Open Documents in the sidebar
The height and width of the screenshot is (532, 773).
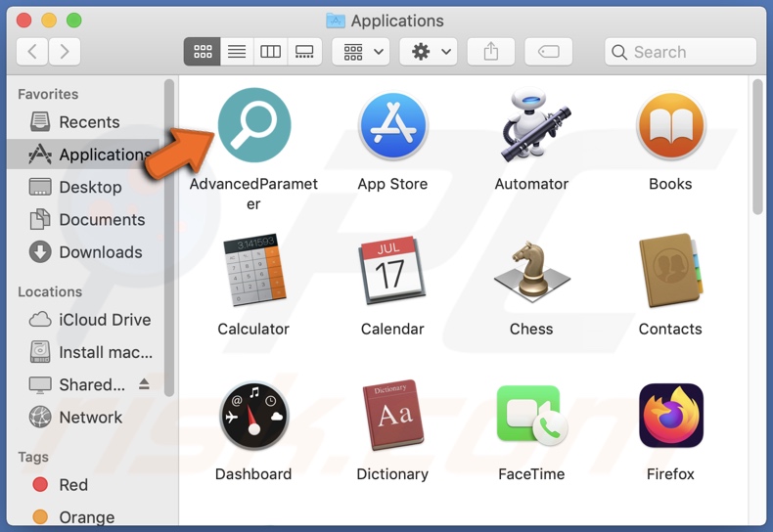84,219
